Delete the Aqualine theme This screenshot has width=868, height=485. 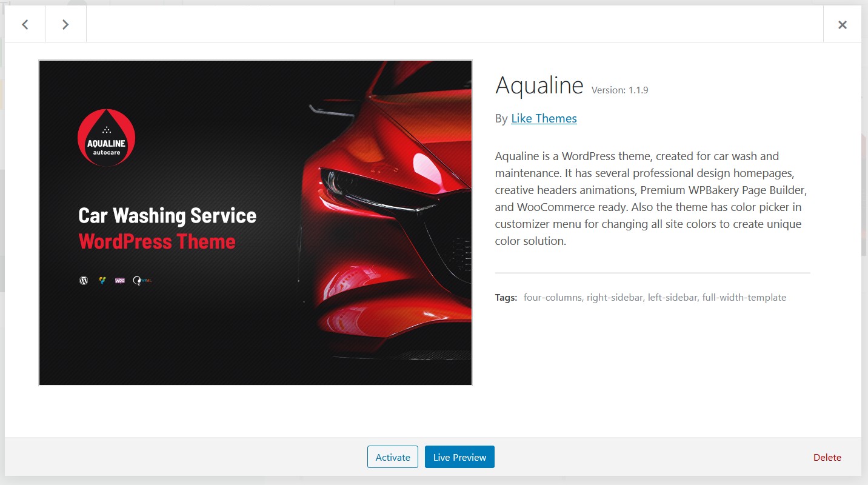[x=827, y=457]
